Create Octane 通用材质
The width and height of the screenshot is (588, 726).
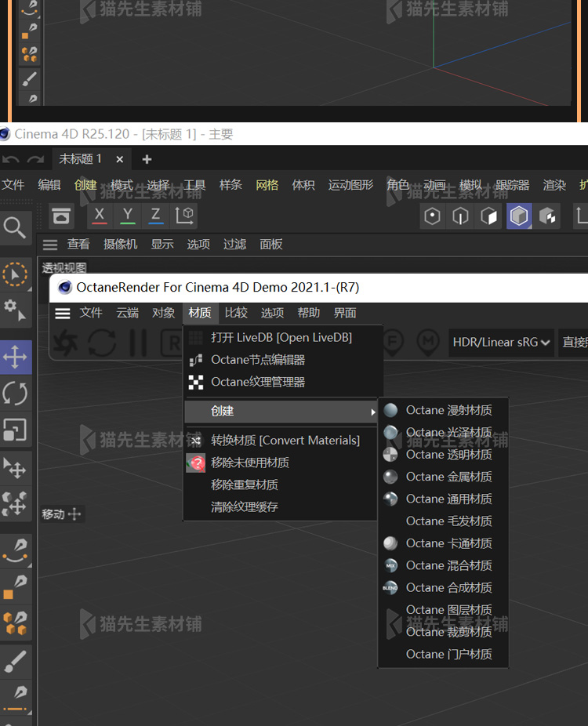[443, 499]
